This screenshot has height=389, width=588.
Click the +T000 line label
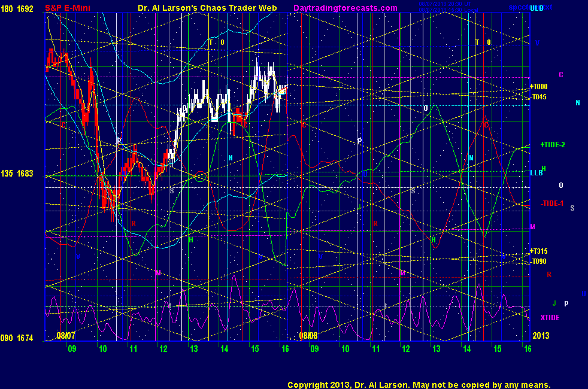tap(539, 87)
